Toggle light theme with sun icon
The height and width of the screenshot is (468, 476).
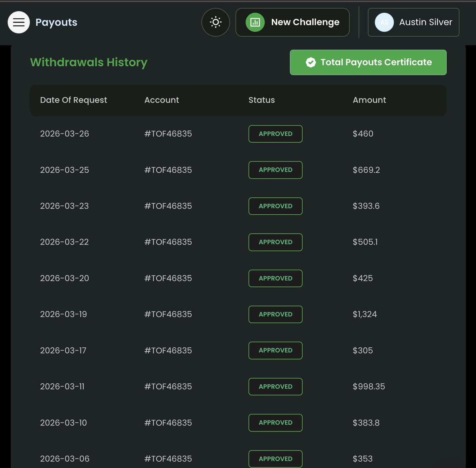[216, 22]
